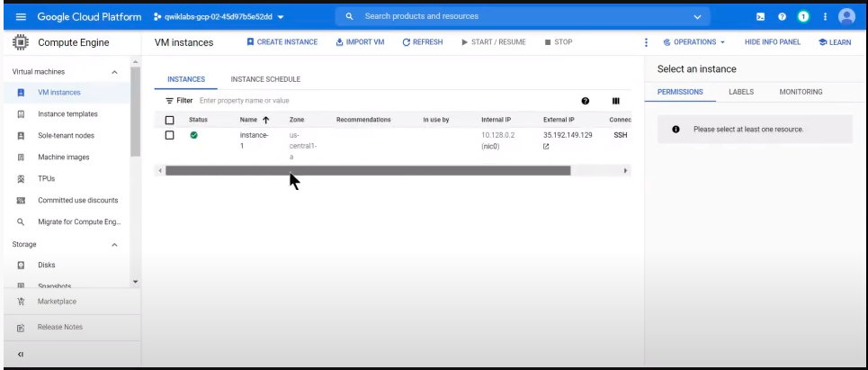Click Start / Resume button
This screenshot has height=370, width=868.
tap(493, 42)
